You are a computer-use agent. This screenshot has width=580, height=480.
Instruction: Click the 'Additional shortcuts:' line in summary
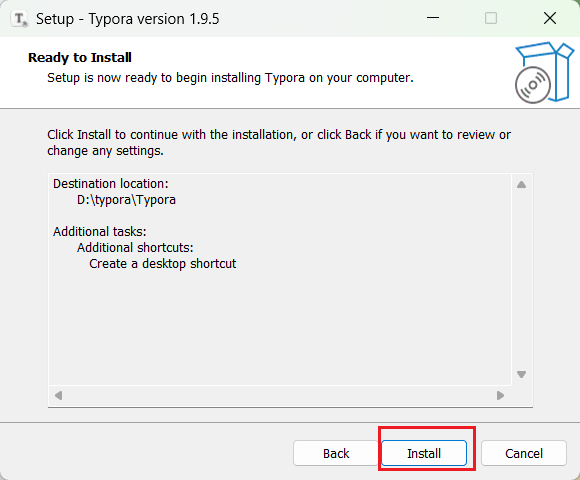point(135,247)
